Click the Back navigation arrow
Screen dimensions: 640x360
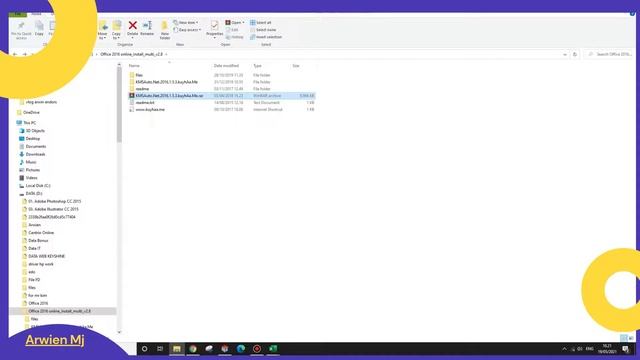point(15,54)
